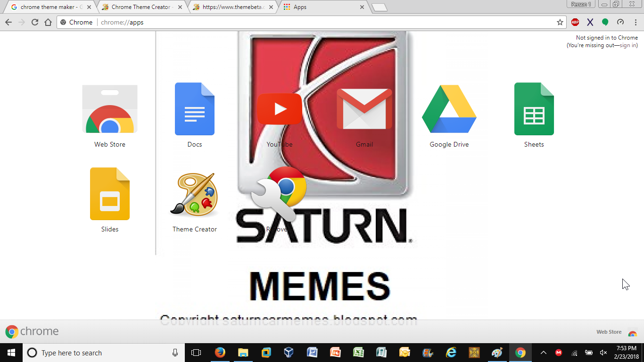Screen dimensions: 644x362
Task: Go back with the browser back arrow
Action: pos(8,22)
